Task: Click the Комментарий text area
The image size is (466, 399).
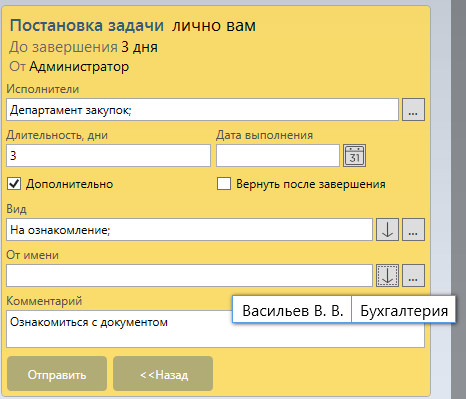Action: coord(120,329)
